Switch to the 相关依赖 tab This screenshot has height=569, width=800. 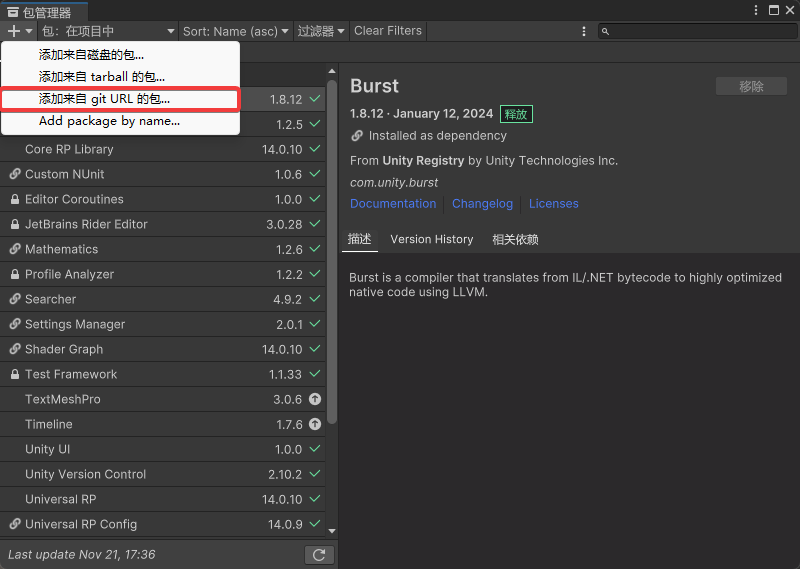pos(515,239)
